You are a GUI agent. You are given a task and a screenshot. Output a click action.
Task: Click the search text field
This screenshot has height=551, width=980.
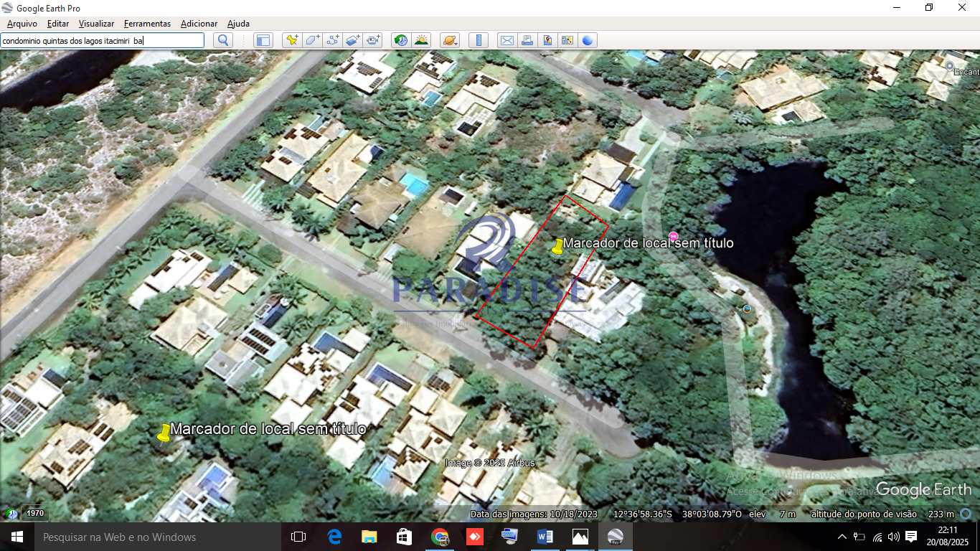[x=102, y=41]
